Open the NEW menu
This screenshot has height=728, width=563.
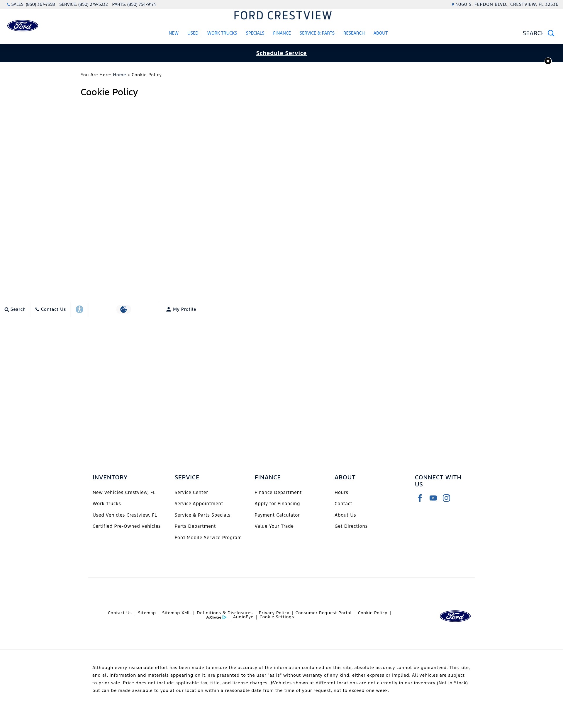click(x=174, y=33)
